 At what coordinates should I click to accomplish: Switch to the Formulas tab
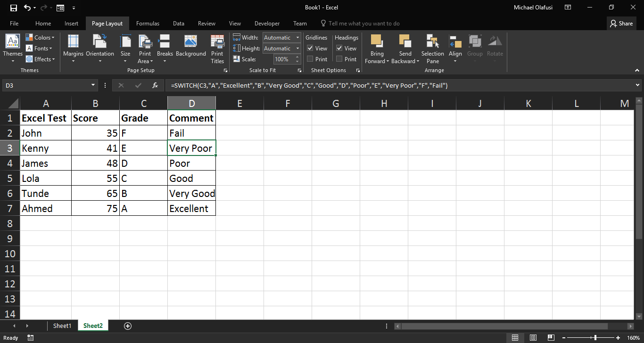148,23
